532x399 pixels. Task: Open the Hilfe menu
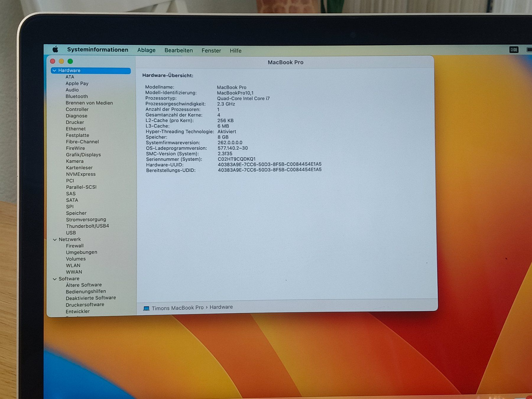[236, 51]
